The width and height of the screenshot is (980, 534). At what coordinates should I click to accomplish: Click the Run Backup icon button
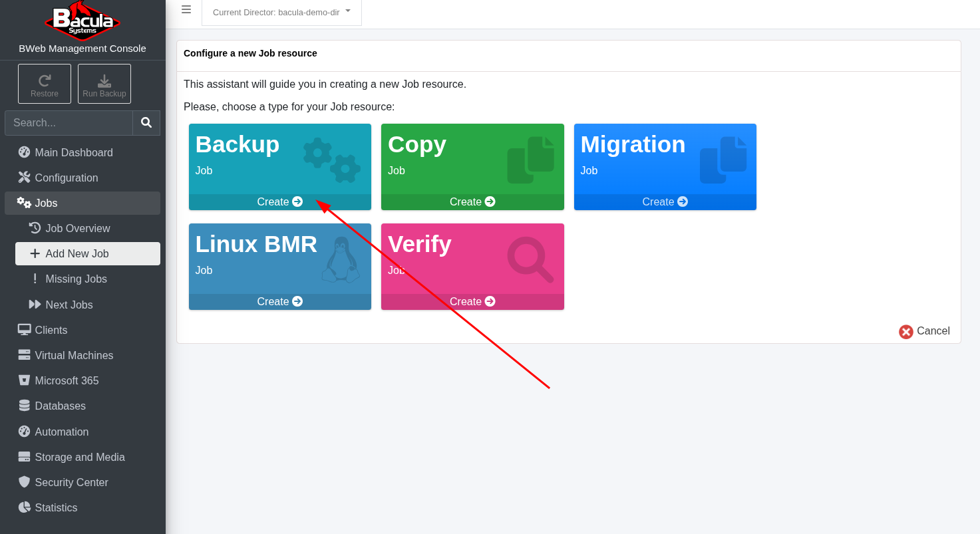click(x=104, y=84)
